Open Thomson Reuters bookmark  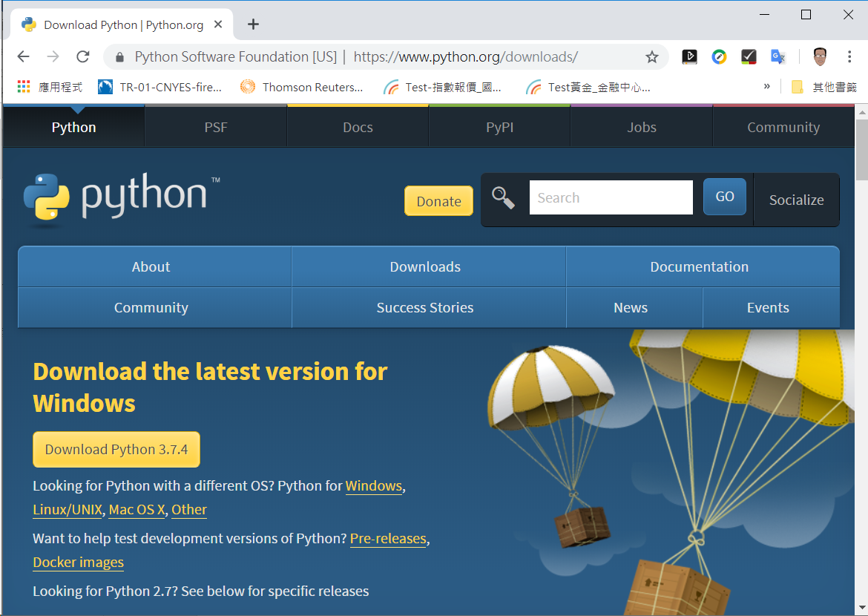click(x=302, y=87)
